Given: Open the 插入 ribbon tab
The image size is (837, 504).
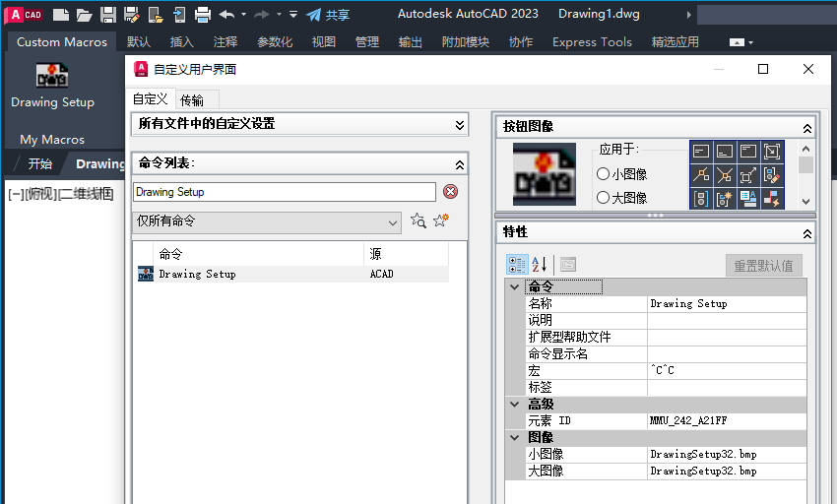Looking at the screenshot, I should pos(181,41).
